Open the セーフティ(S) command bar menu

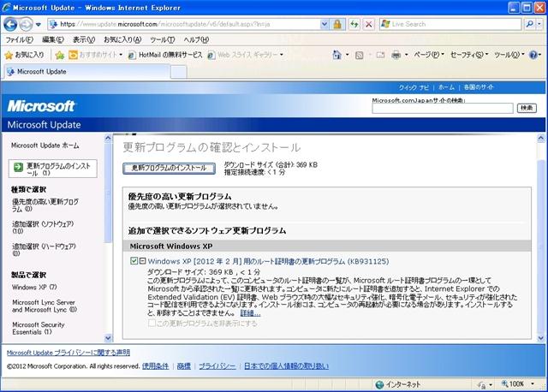pos(469,55)
